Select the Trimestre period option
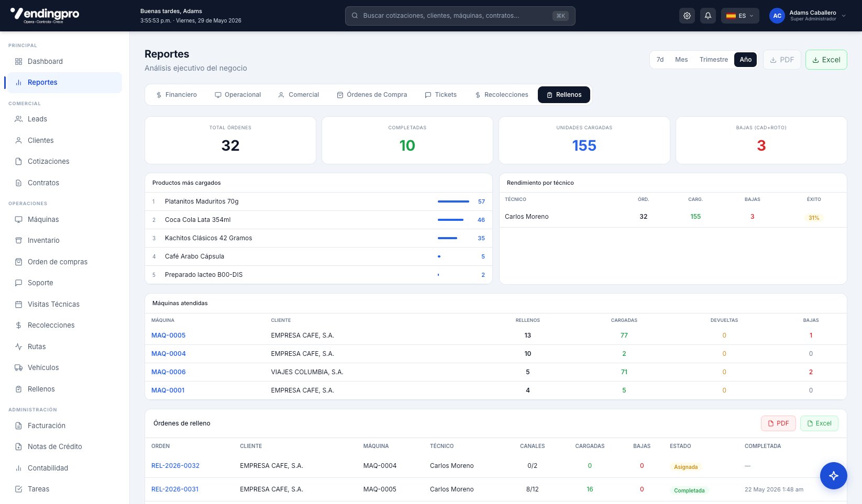Image resolution: width=862 pixels, height=504 pixels. coord(713,60)
